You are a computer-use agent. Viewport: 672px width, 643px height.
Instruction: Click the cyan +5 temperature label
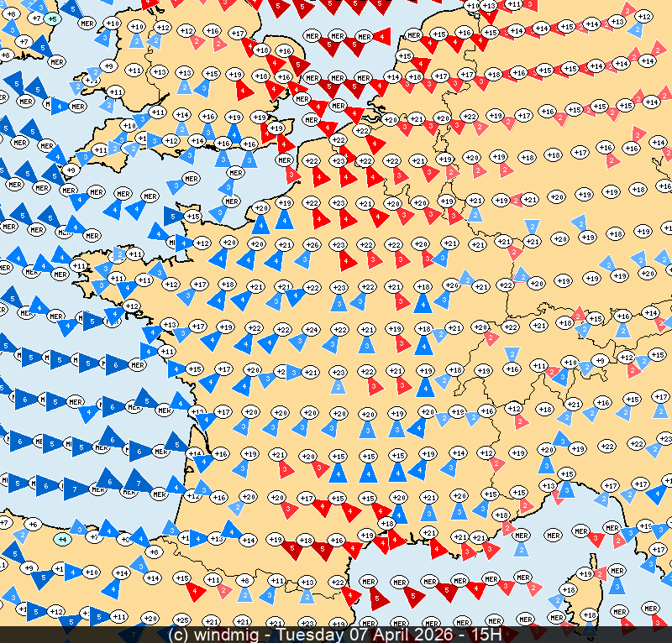pos(52,18)
